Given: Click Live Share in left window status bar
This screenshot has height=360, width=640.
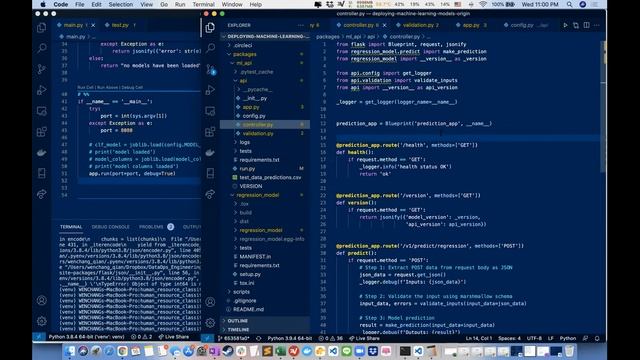Looking at the screenshot, I should pos(174,337).
